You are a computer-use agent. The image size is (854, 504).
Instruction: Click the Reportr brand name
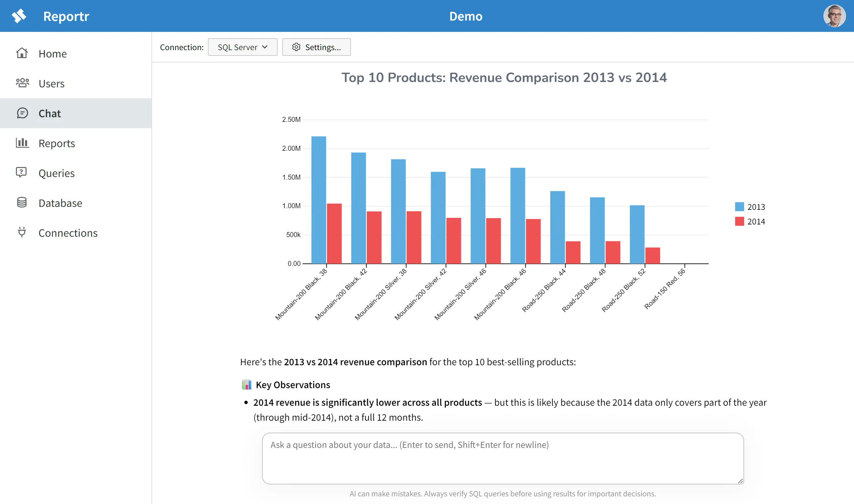pos(66,16)
